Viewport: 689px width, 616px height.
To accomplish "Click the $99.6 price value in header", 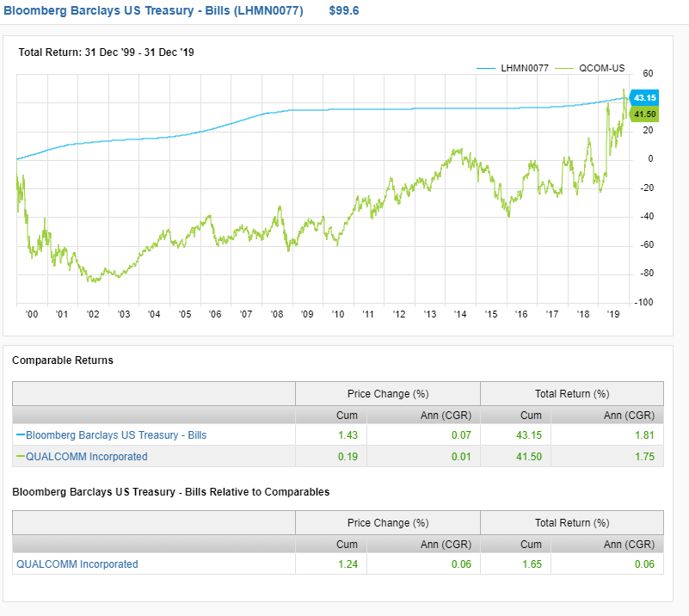I will [344, 10].
